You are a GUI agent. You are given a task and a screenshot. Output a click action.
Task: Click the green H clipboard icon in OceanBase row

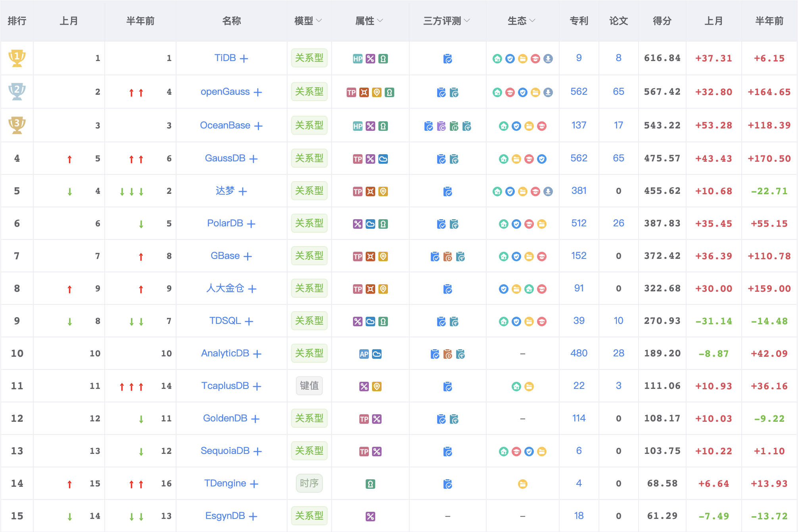click(454, 126)
